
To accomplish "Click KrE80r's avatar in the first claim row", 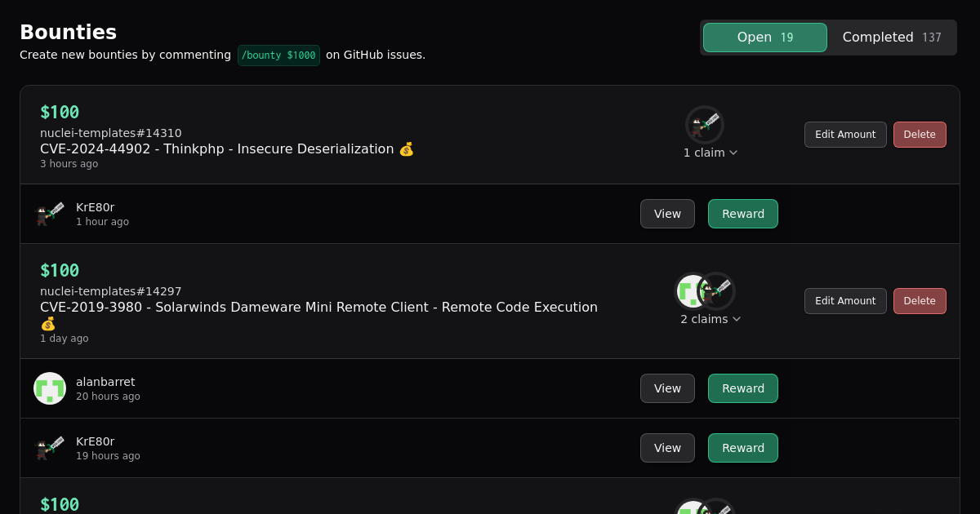I will click(50, 214).
